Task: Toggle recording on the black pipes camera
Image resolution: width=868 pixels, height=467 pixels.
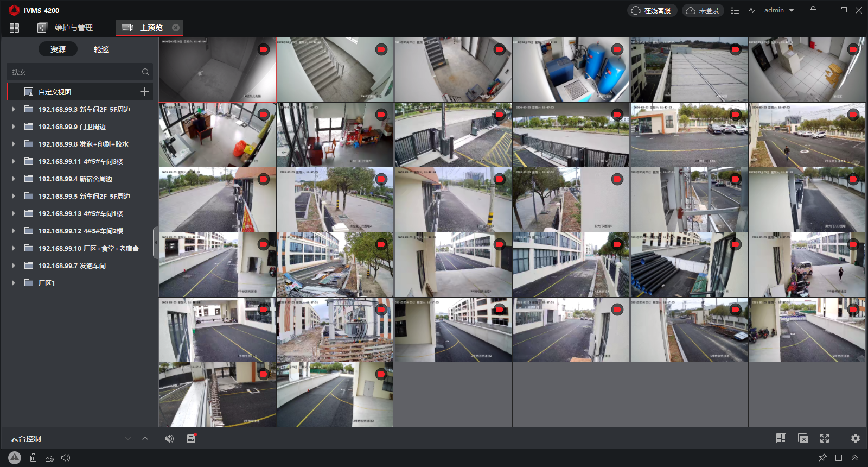Action: click(735, 244)
